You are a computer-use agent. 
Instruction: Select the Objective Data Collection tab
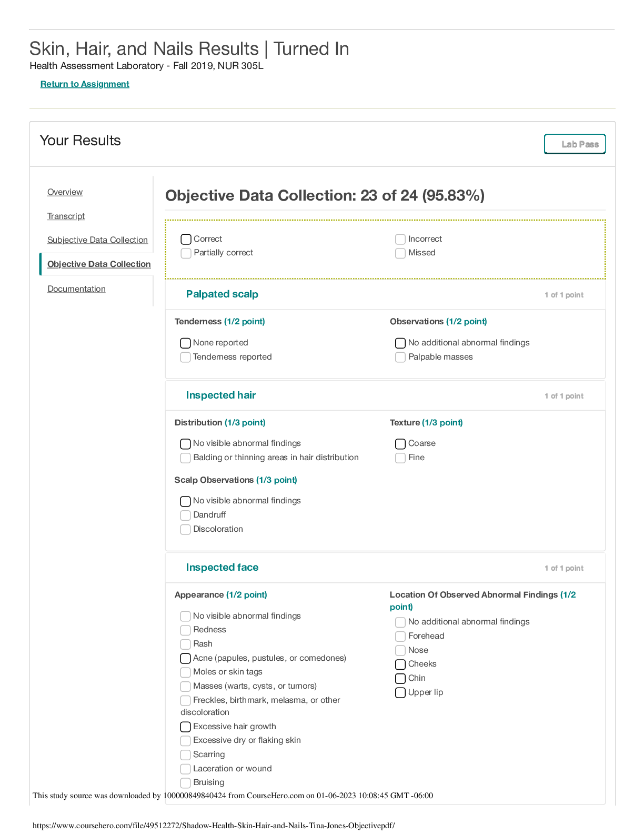99,264
